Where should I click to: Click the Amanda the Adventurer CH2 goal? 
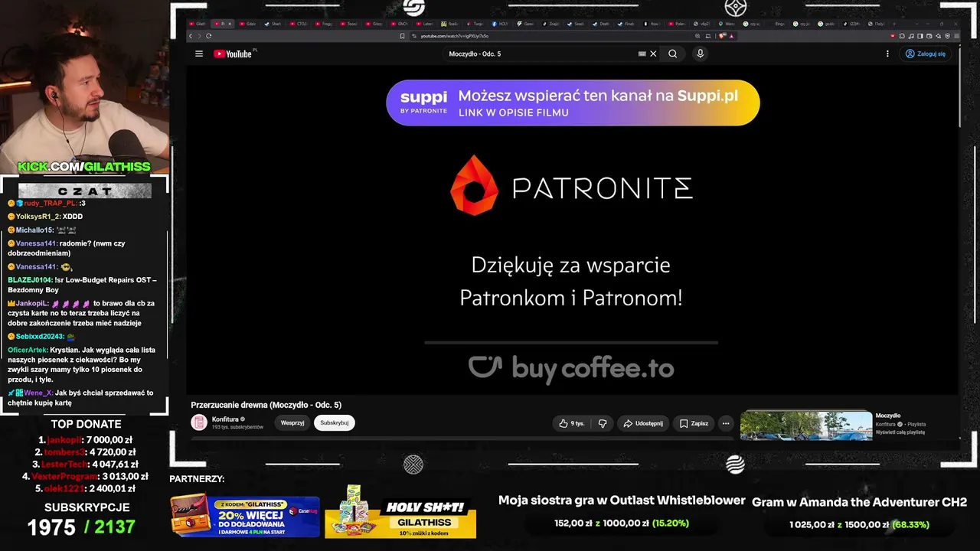[x=859, y=512]
